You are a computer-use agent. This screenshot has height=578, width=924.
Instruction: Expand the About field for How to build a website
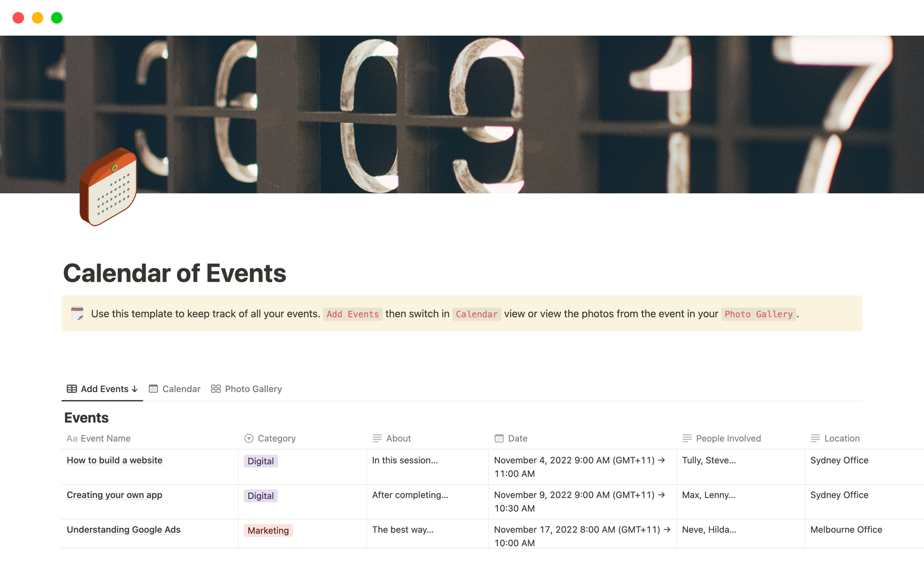pyautogui.click(x=406, y=460)
